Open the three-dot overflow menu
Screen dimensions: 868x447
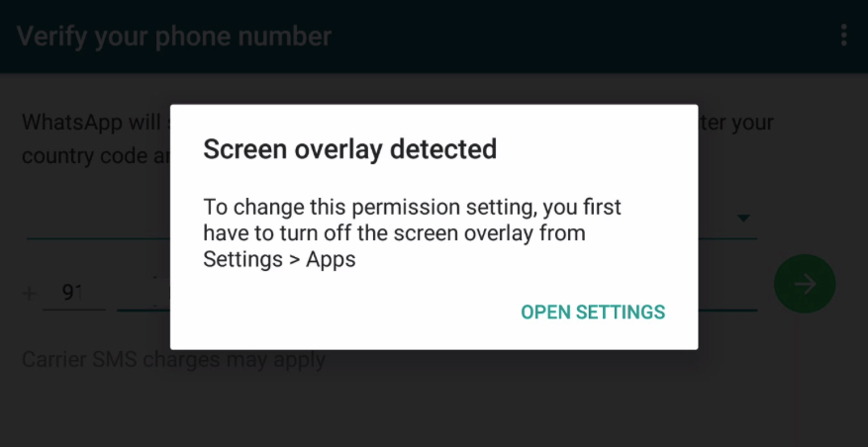coord(843,36)
